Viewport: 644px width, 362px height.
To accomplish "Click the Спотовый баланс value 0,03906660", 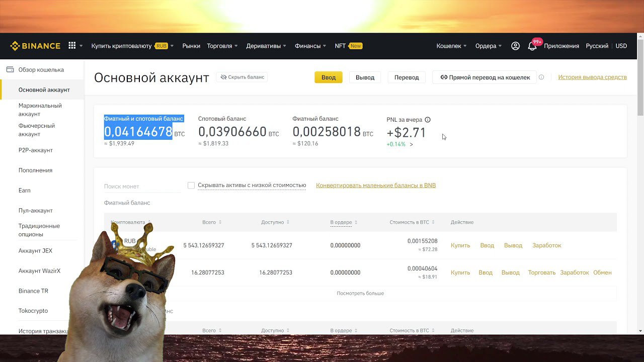I will coord(232,132).
